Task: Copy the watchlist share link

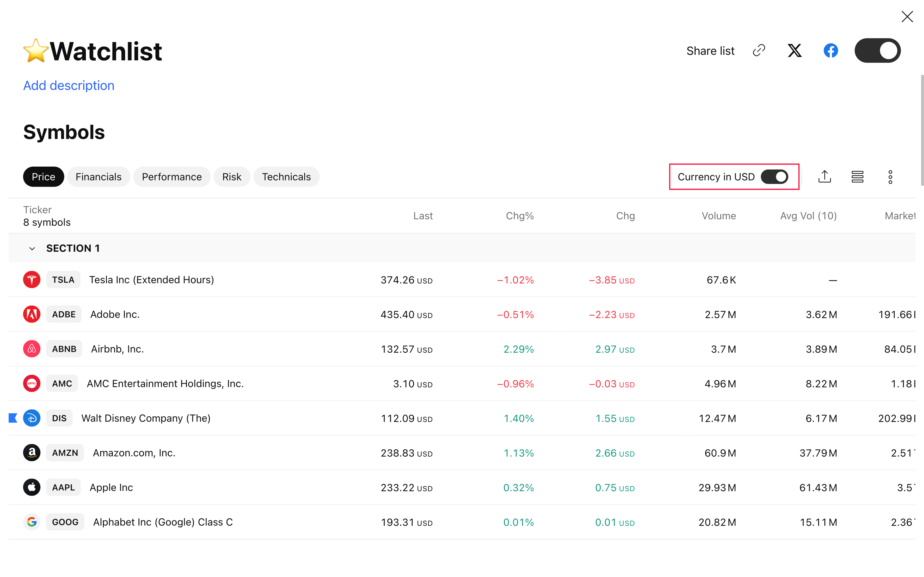Action: point(759,50)
